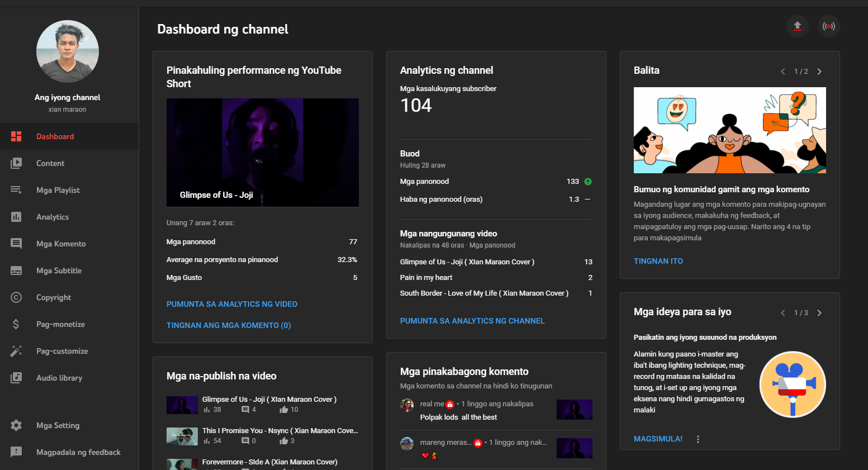Open Mga Komento from sidebar menu
Image resolution: width=868 pixels, height=470 pixels.
pos(61,244)
